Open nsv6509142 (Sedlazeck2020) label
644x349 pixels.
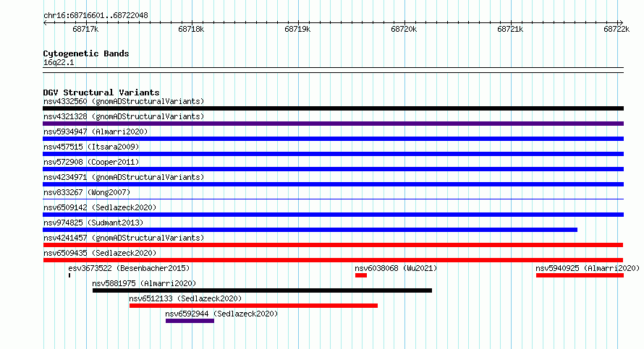click(100, 207)
